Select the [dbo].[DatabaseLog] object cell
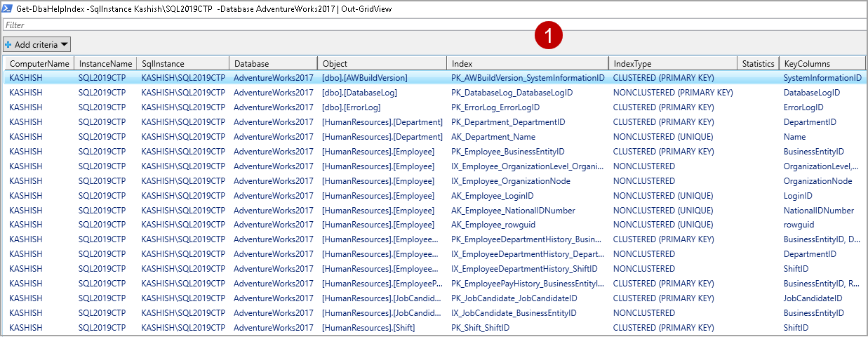 [x=359, y=93]
